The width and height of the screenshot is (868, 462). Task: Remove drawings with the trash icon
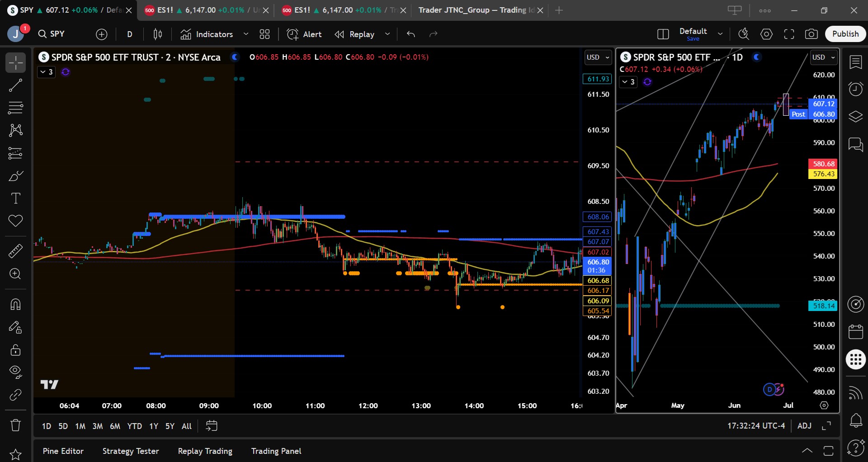coord(15,425)
